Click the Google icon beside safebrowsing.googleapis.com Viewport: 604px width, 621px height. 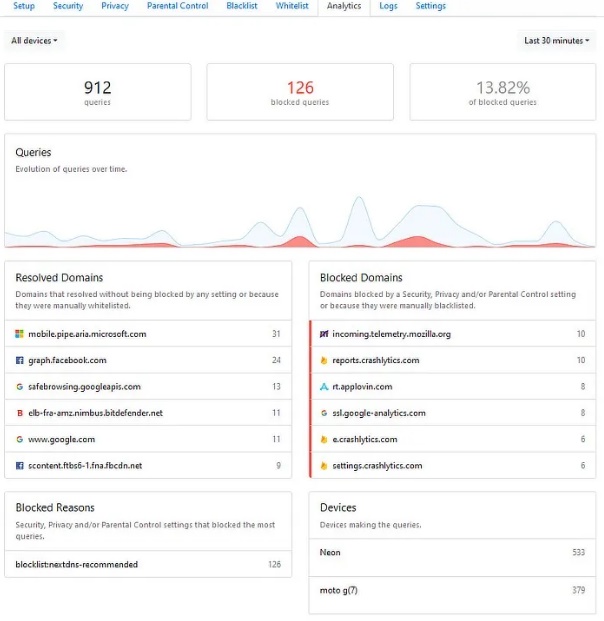click(19, 387)
